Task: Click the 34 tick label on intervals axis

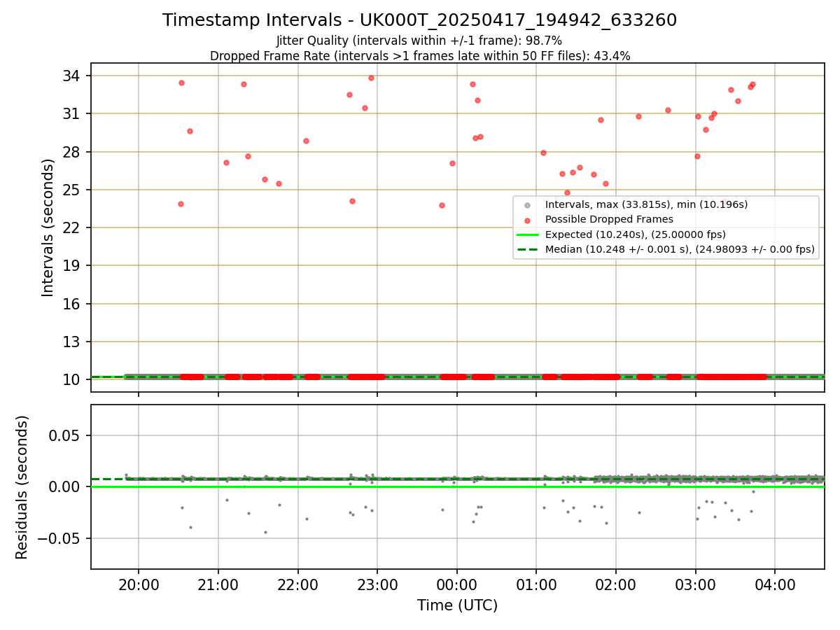Action: 73,76
